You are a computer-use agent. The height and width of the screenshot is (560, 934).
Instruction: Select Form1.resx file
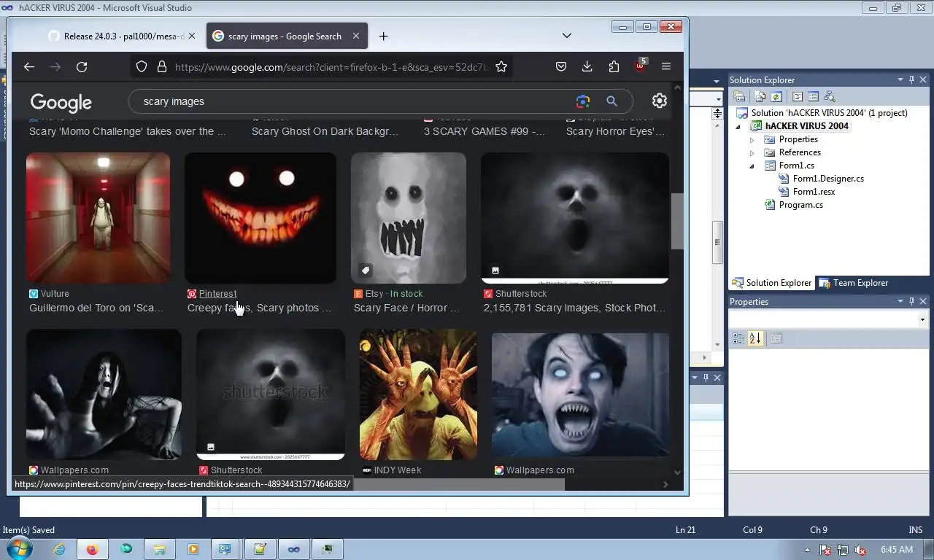tap(814, 192)
